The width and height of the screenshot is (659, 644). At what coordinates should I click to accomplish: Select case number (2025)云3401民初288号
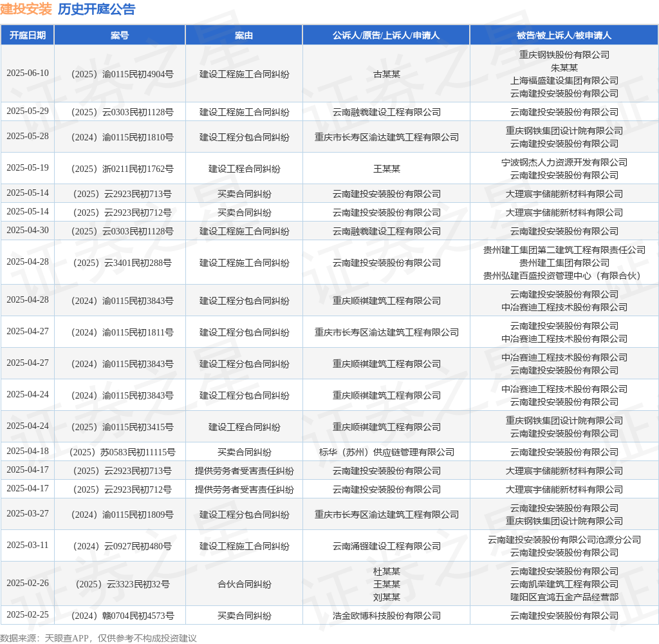click(122, 263)
